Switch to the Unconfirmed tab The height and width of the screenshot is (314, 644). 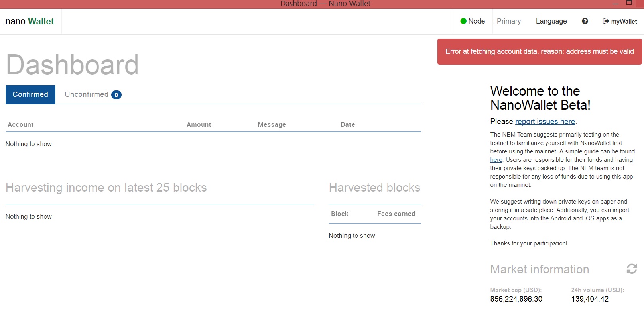pos(93,94)
